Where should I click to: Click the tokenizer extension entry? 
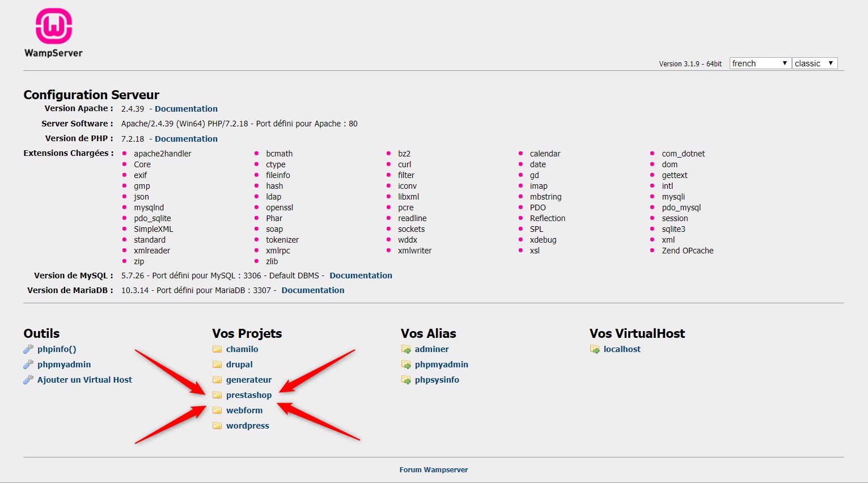[x=282, y=240]
